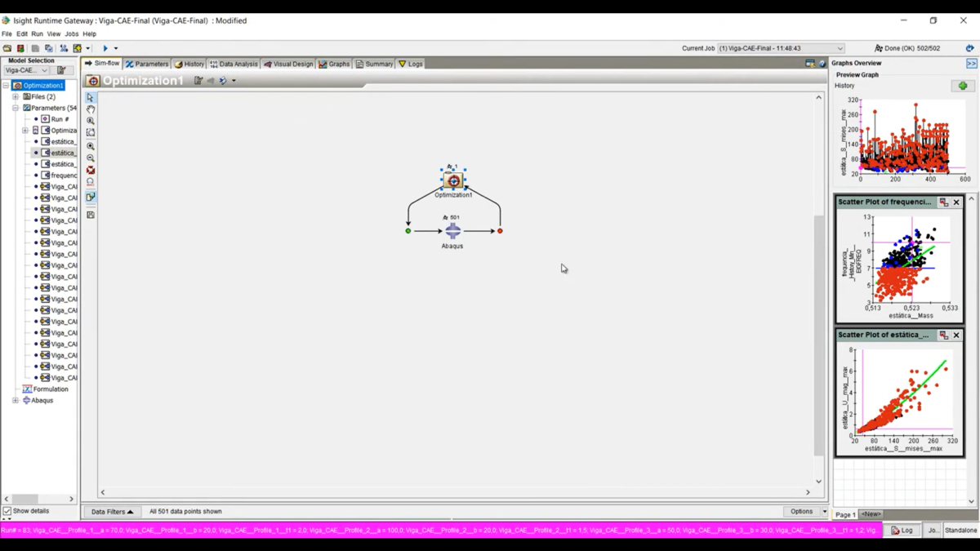Click the help question mark icon
Viewport: 980px width, 551px height.
(823, 64)
